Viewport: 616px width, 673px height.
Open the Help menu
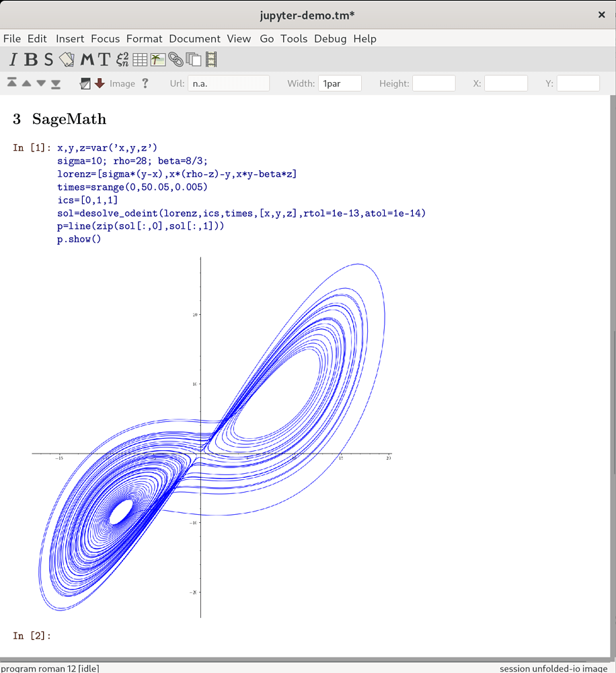point(365,38)
